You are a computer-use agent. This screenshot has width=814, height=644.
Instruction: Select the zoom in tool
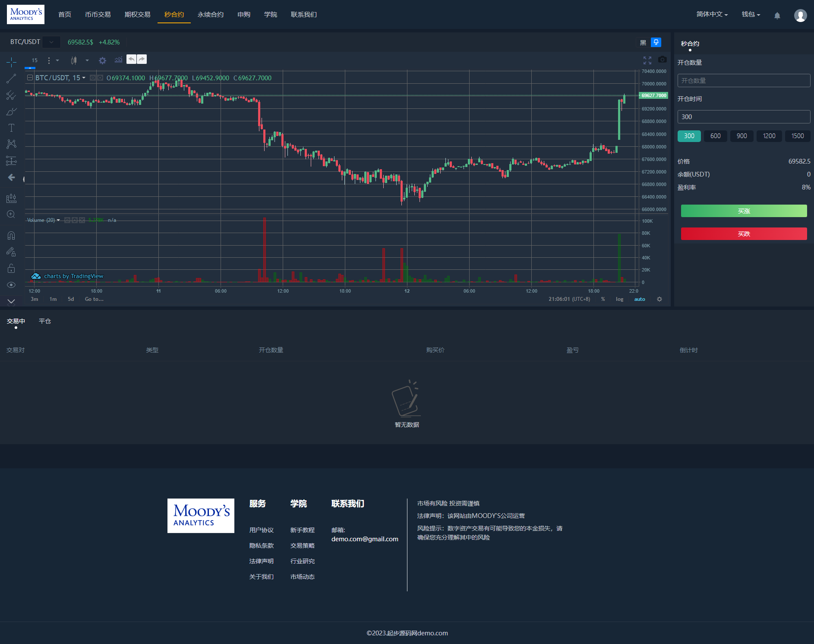(11, 215)
